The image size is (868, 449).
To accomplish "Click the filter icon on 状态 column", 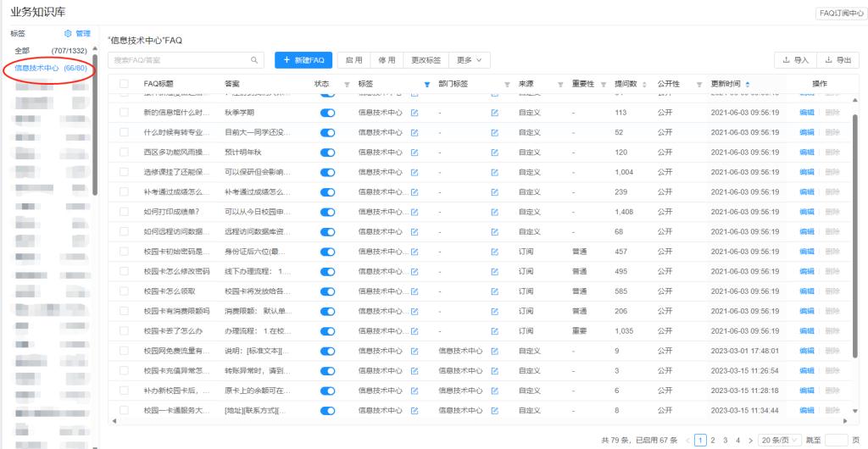I will coord(347,84).
